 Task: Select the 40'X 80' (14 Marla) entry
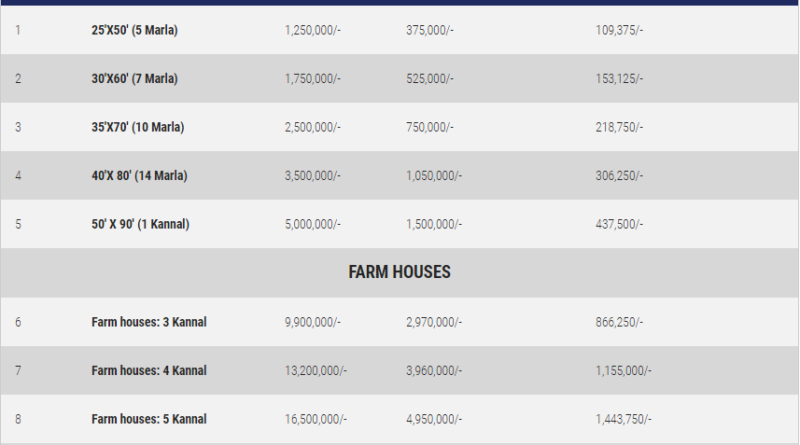(139, 176)
